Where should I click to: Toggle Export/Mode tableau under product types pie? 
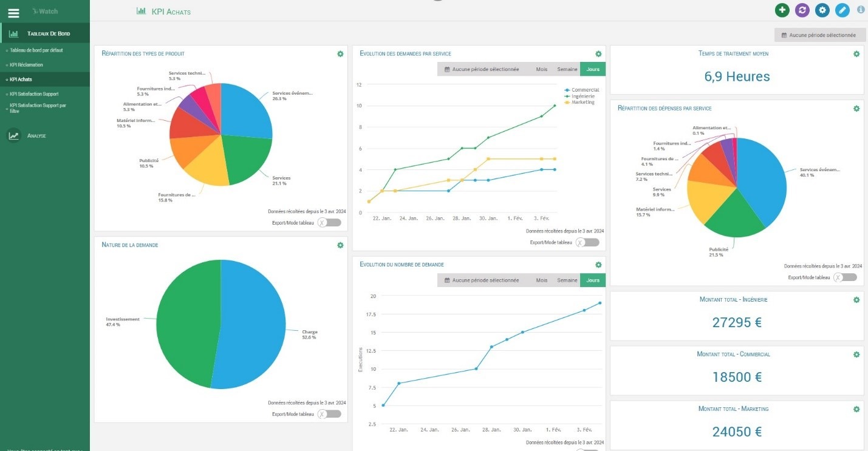tap(328, 223)
